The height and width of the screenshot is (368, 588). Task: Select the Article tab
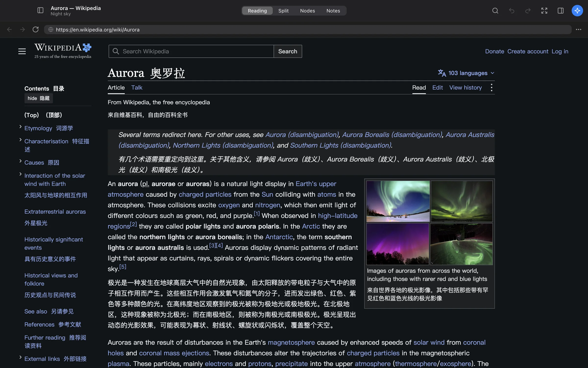click(116, 88)
